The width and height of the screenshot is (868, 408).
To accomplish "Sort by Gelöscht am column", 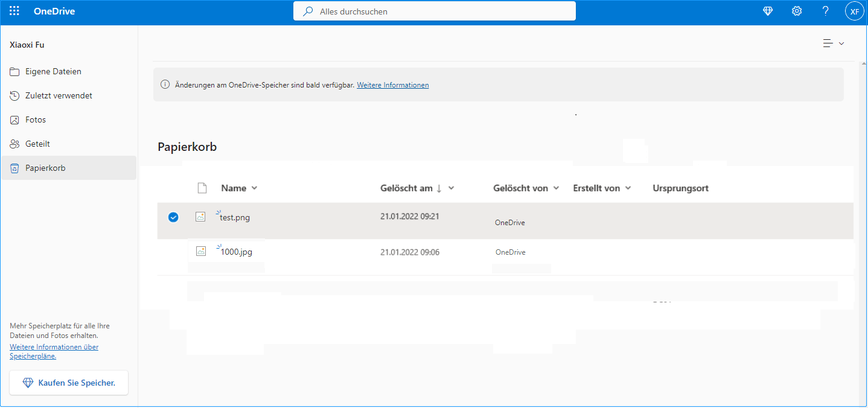I will click(417, 188).
